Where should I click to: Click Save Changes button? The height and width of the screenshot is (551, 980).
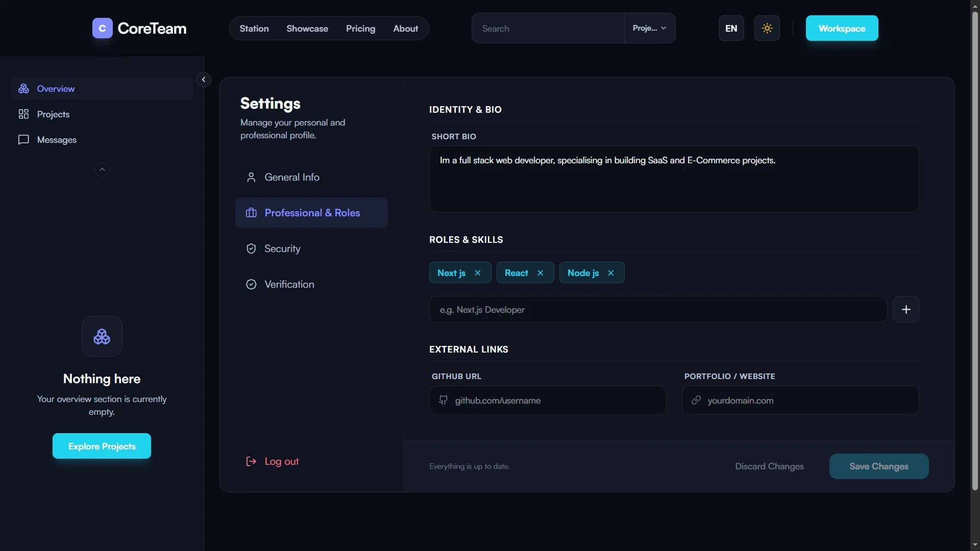pyautogui.click(x=879, y=466)
